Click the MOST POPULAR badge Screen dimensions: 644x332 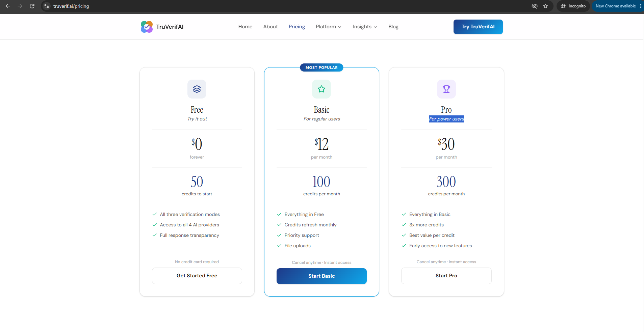point(321,67)
